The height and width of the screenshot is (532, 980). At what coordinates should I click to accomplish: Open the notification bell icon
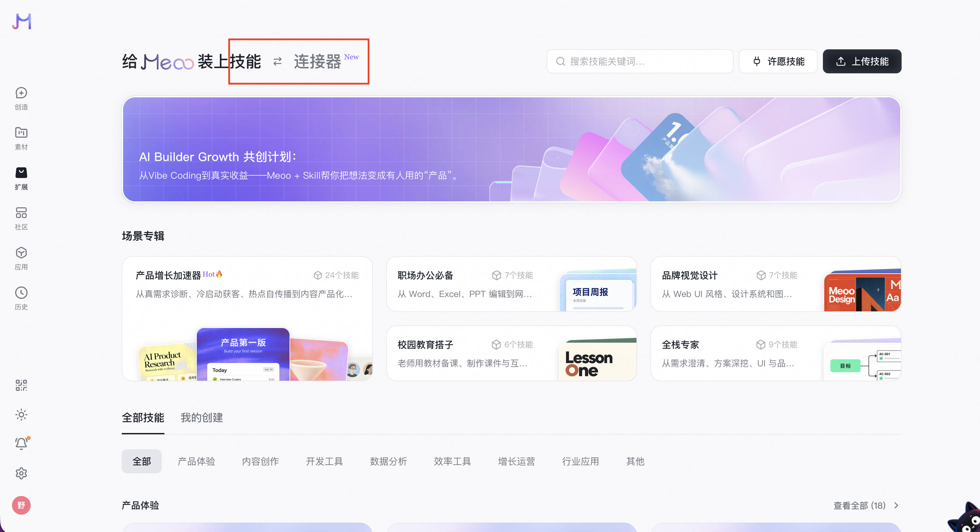(21, 444)
